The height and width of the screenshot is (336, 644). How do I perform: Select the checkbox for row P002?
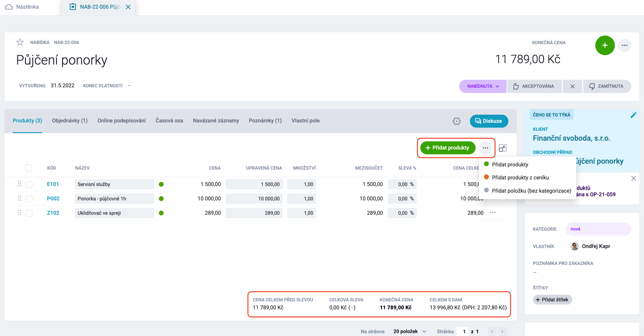point(29,199)
